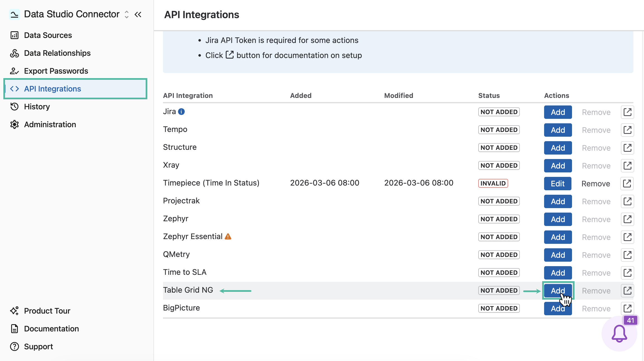Add the Jira integration

558,112
